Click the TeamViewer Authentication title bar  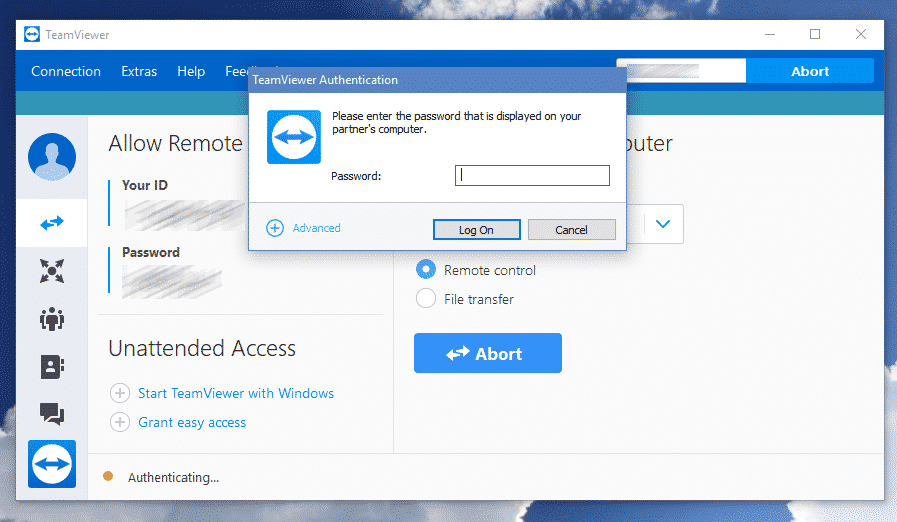point(437,80)
